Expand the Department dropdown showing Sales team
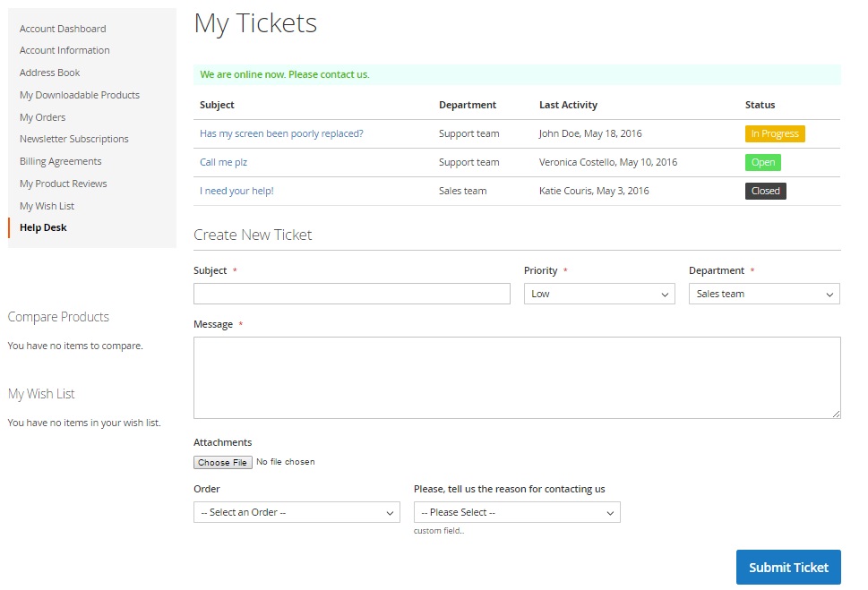This screenshot has height=590, width=868. tap(764, 294)
